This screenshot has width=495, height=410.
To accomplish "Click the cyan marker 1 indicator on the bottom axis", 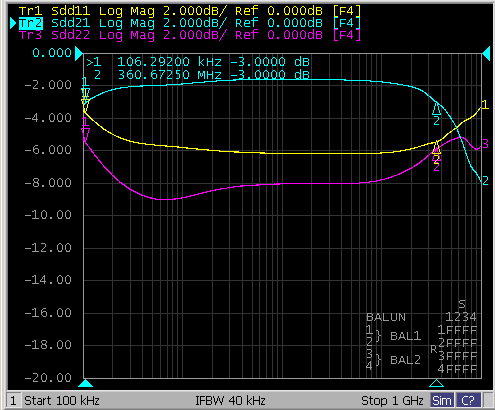I will pyautogui.click(x=85, y=383).
